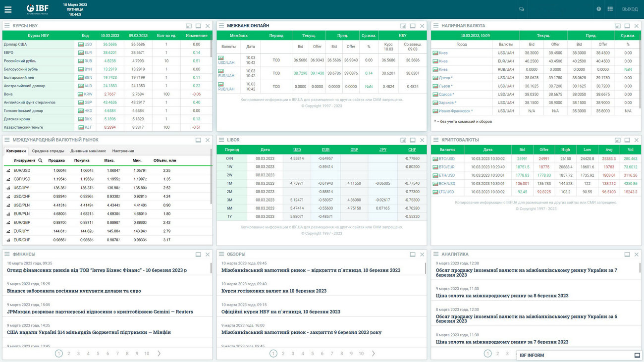Image resolution: width=644 pixels, height=362 pixels.
Task: Expand the Межбанк онлайн panel to fullscreen
Action: pos(413,26)
